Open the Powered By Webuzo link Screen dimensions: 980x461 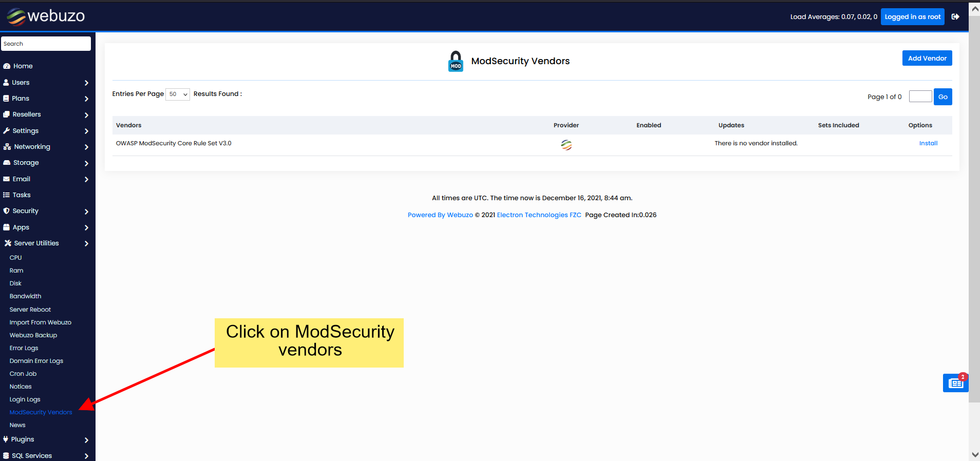point(440,215)
